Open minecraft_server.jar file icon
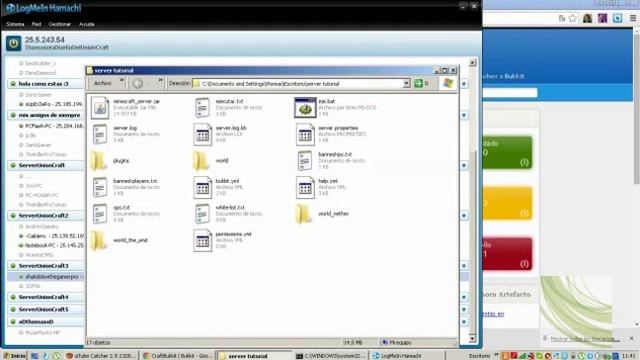Image resolution: width=640 pixels, height=360 pixels. [x=100, y=108]
